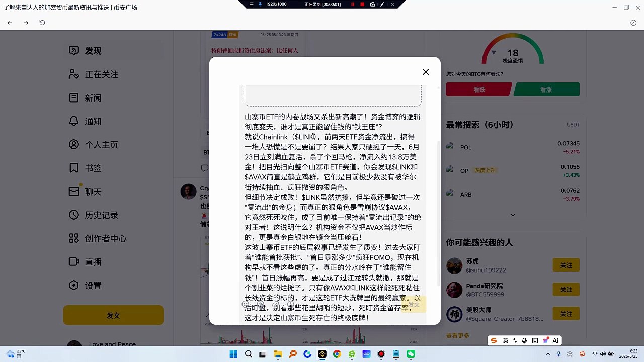Click the 直播 video camera icon
This screenshot has height=362, width=644.
click(x=74, y=262)
